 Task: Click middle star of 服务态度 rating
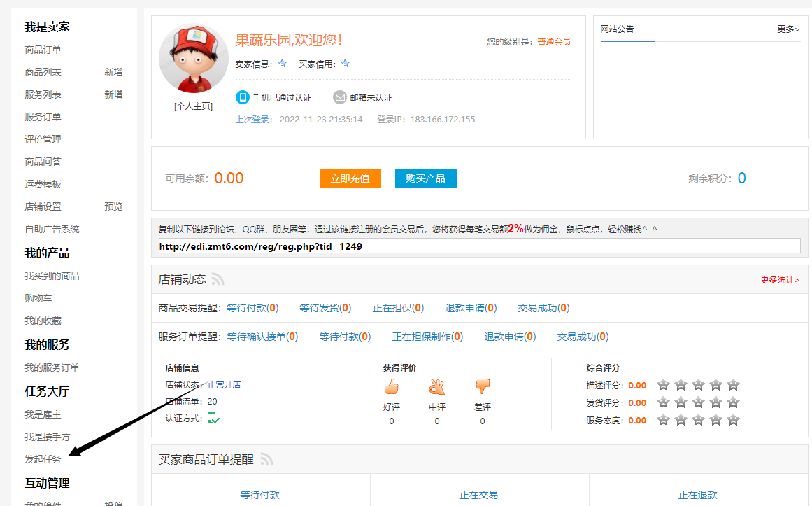coord(698,420)
